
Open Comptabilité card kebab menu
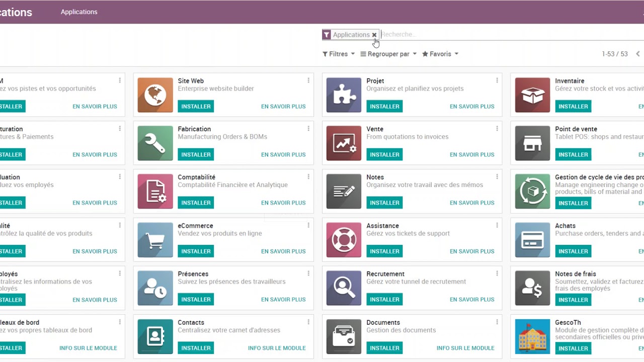308,177
